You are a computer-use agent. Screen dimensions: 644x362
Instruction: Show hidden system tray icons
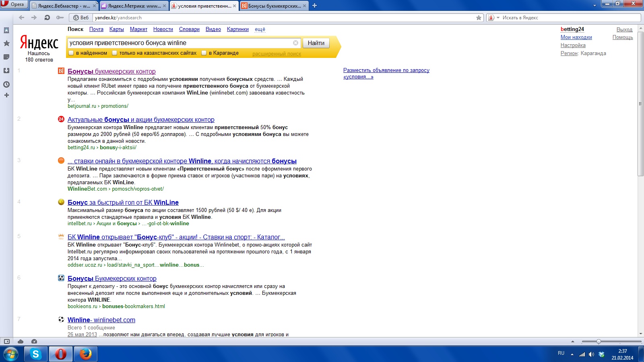[x=572, y=354]
